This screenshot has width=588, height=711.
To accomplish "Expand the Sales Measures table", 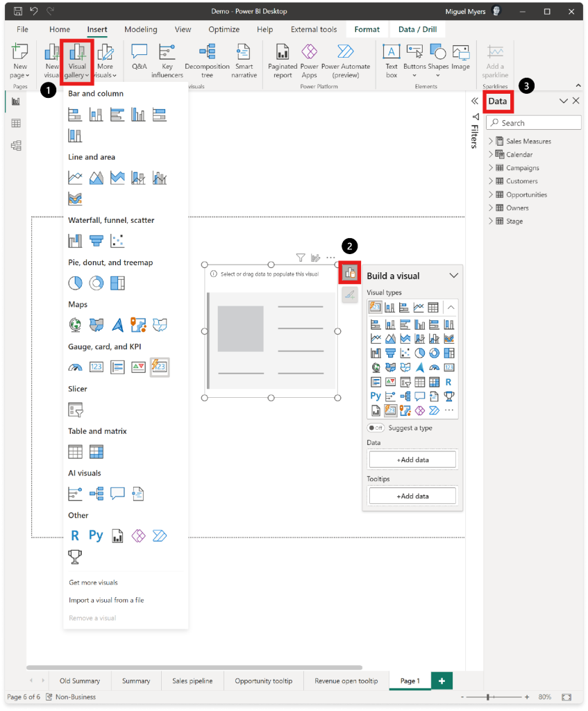I will click(x=491, y=141).
